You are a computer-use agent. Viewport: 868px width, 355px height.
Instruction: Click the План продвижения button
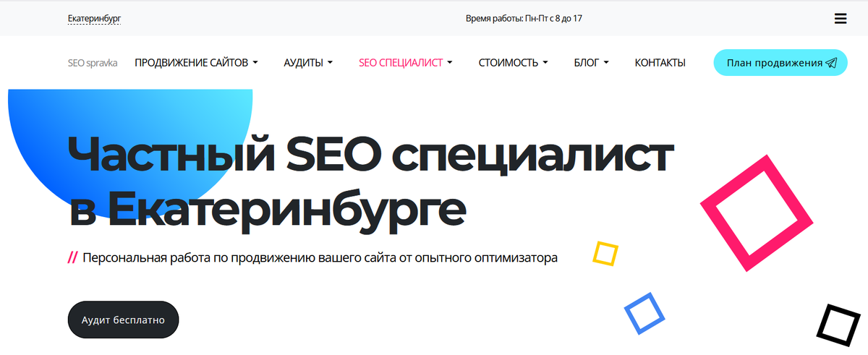click(x=780, y=63)
